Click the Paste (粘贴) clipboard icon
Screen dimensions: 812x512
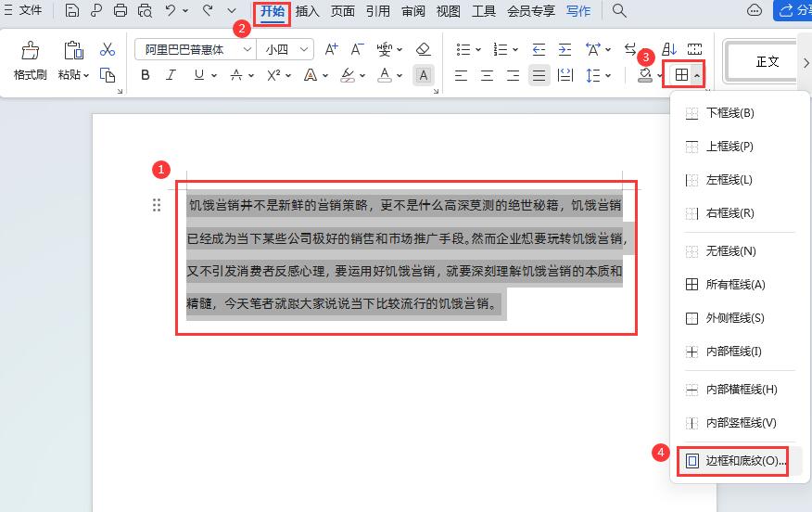click(x=73, y=51)
